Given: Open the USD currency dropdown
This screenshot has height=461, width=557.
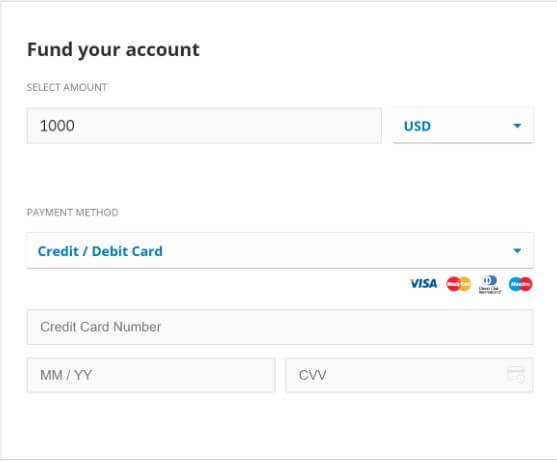Looking at the screenshot, I should pos(463,126).
